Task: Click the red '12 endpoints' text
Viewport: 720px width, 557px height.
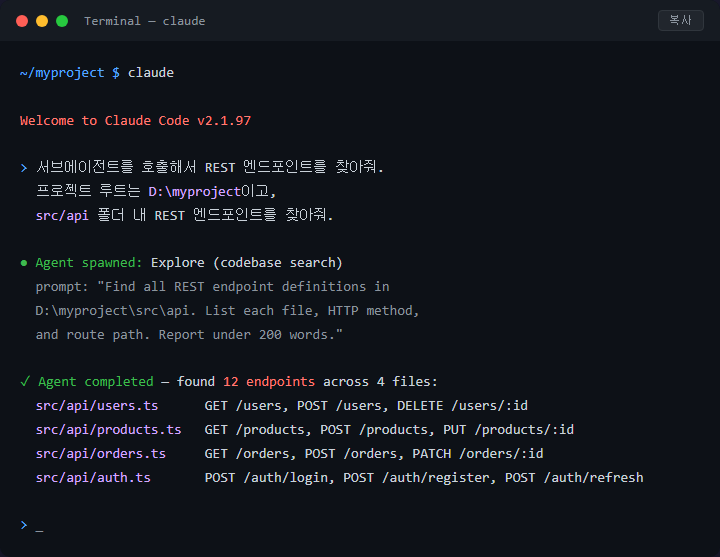Action: tap(269, 382)
